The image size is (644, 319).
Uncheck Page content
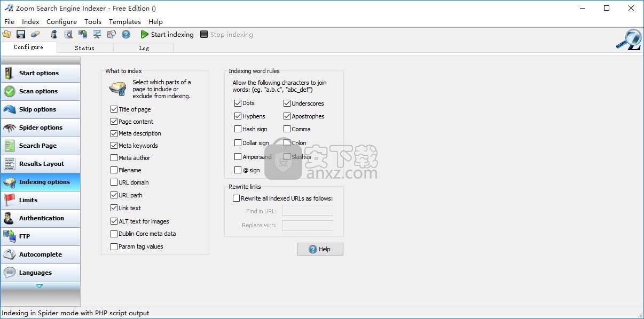click(x=114, y=121)
